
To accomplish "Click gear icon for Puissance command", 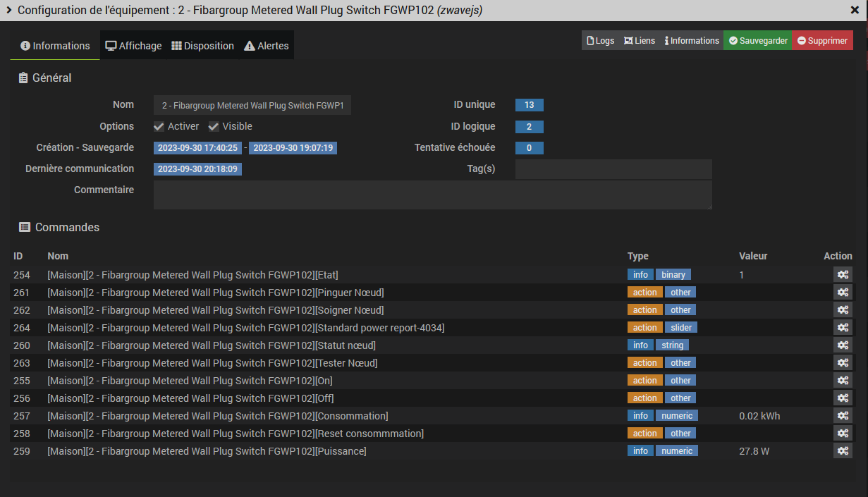I will (x=843, y=450).
